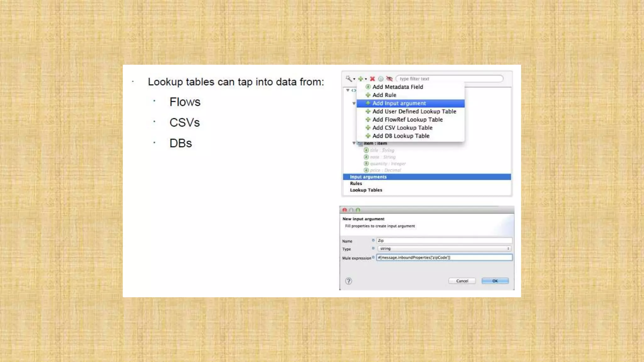644x362 pixels.
Task: Pick Add DB Lookup Table option
Action: [x=401, y=136]
